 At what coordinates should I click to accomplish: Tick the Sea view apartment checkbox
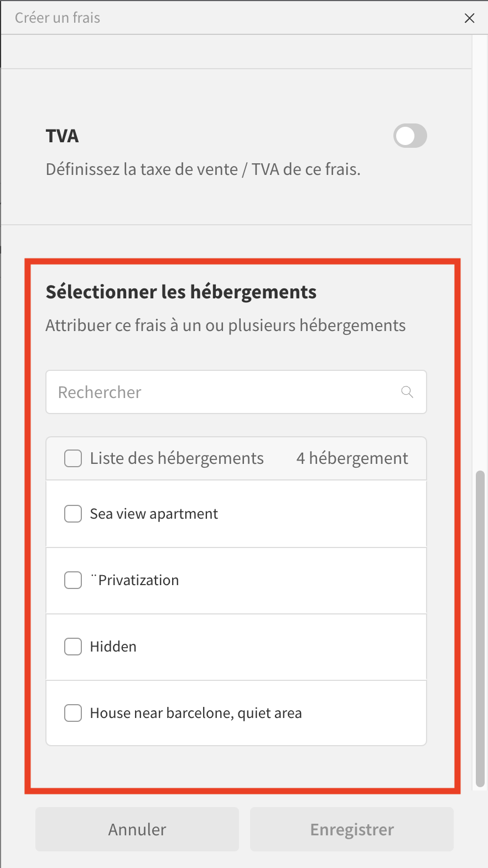click(x=73, y=514)
